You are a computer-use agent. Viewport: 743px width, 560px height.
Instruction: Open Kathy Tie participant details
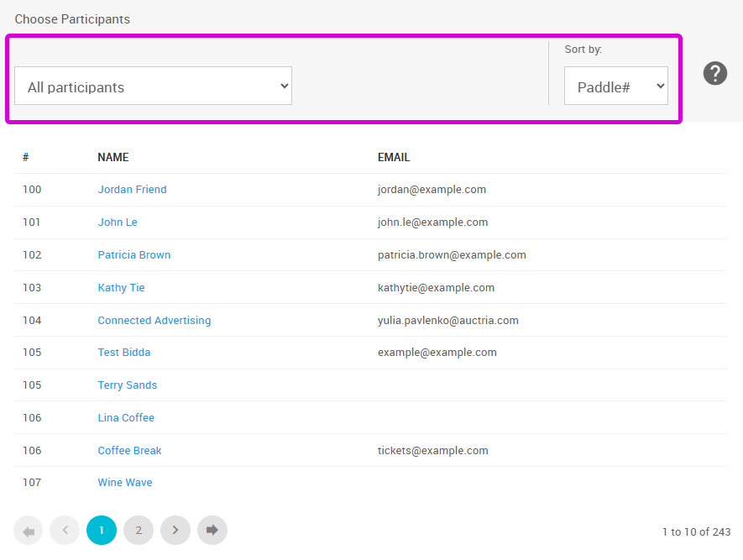121,288
